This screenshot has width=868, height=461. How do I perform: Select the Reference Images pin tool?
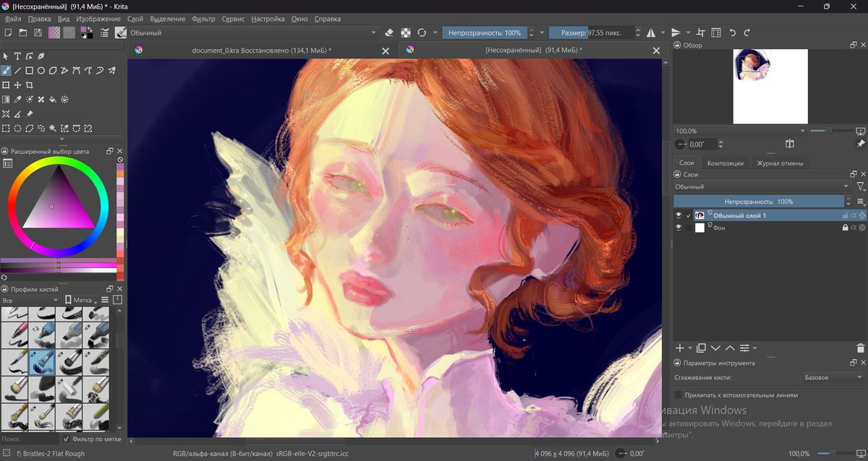(30, 114)
